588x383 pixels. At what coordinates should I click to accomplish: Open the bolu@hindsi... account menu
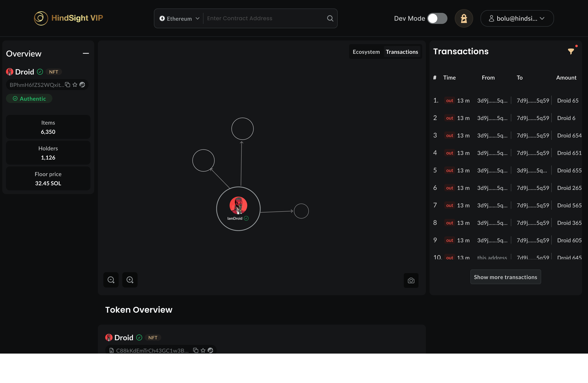(x=517, y=19)
